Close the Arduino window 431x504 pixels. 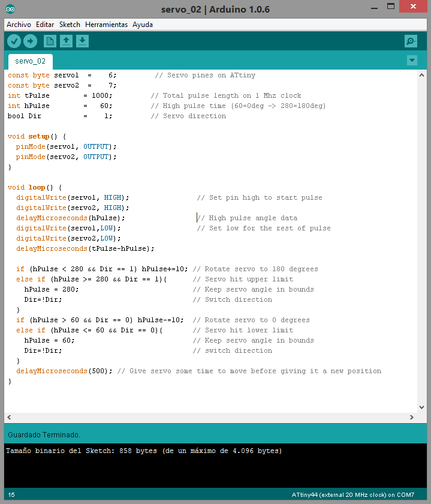(x=413, y=6)
